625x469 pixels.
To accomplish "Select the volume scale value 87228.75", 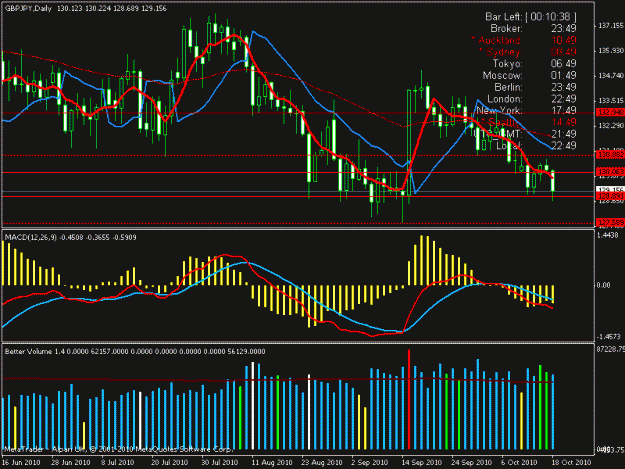I will [x=611, y=349].
